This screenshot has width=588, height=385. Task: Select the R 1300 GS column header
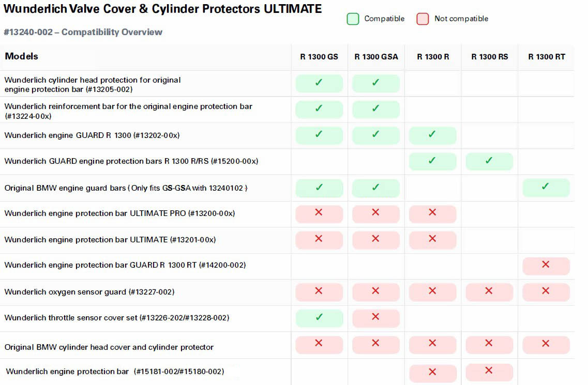319,57
